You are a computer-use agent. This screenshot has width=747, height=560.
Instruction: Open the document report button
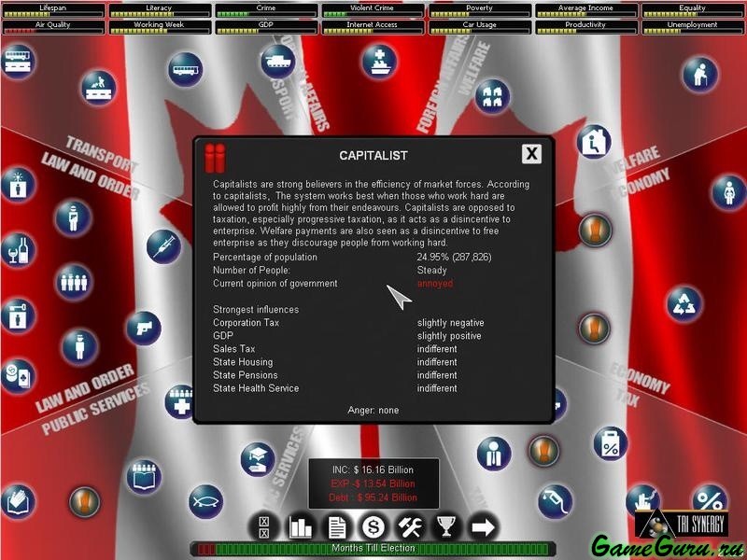tap(337, 527)
